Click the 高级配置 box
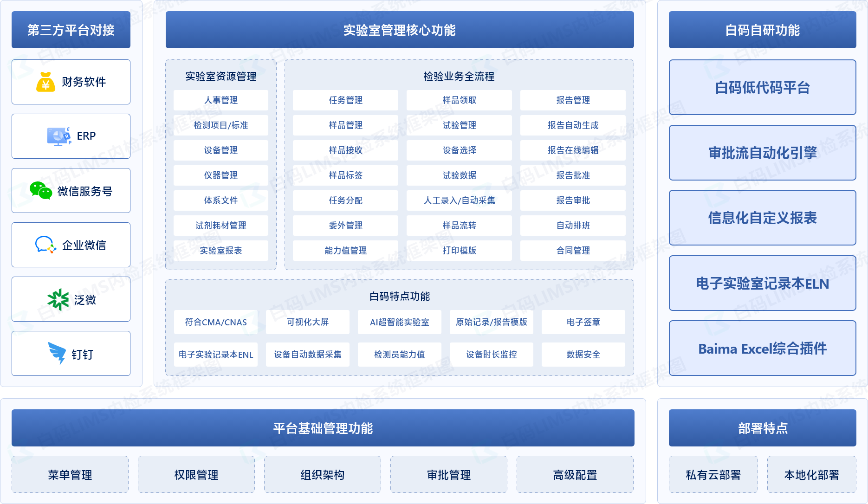The width and height of the screenshot is (868, 504). 575,474
